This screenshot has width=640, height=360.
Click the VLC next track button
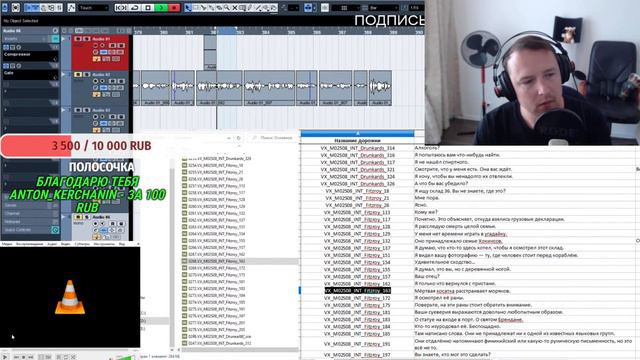click(x=31, y=357)
